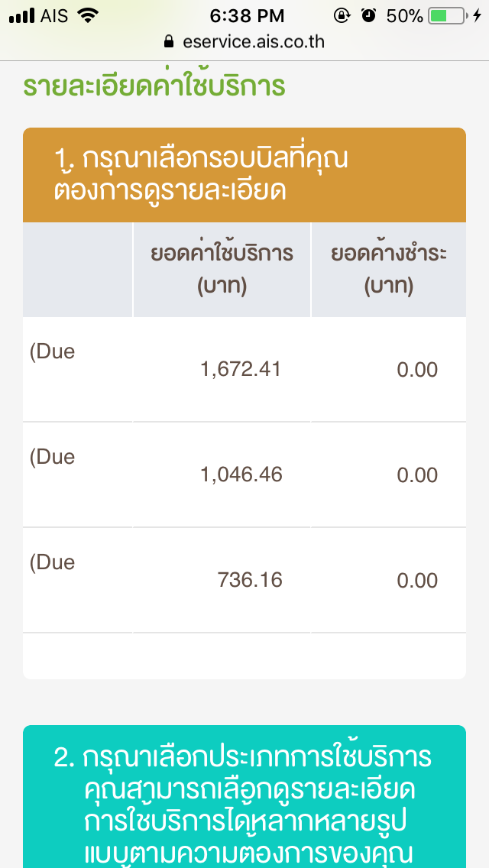Tap the alarm clock status icon

369,15
